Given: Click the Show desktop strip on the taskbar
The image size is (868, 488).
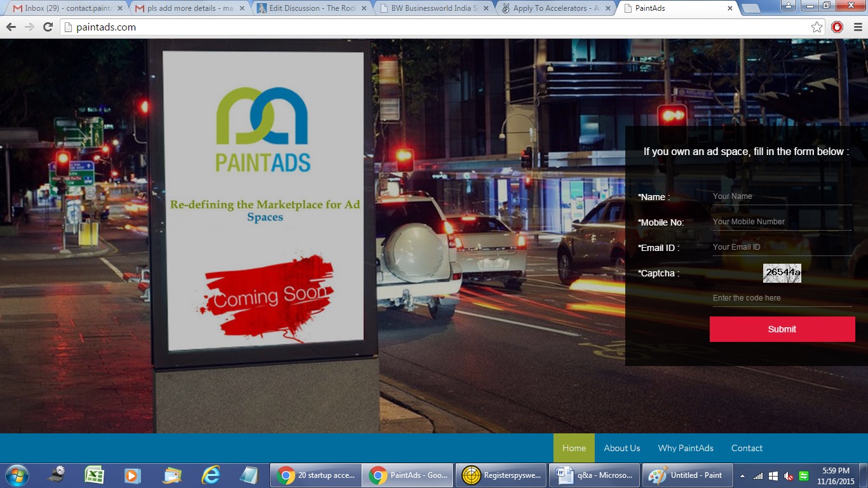Looking at the screenshot, I should click(x=864, y=476).
